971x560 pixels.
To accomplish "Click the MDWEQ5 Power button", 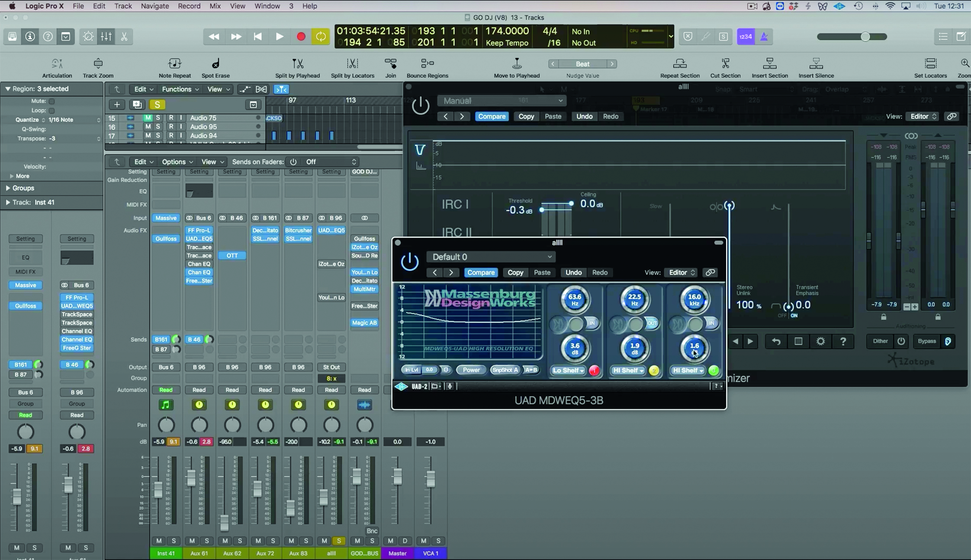I will point(471,370).
